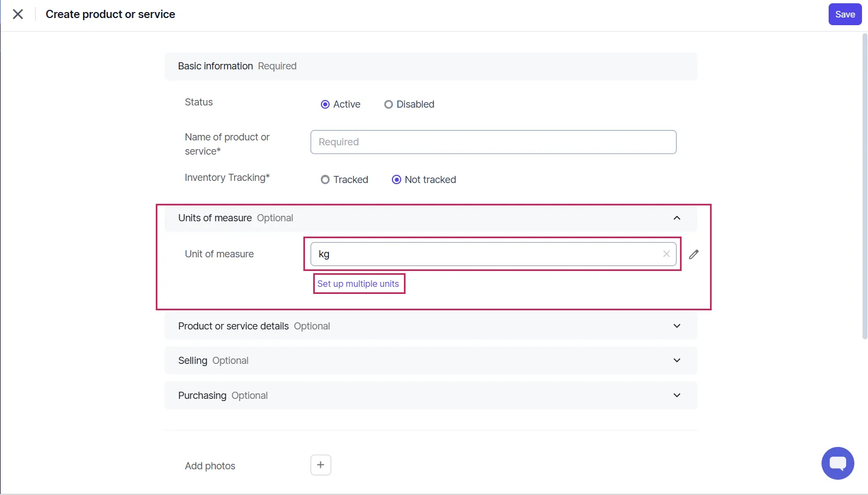The image size is (868, 495).
Task: Click the pencil edit icon beside unit field
Action: (694, 255)
